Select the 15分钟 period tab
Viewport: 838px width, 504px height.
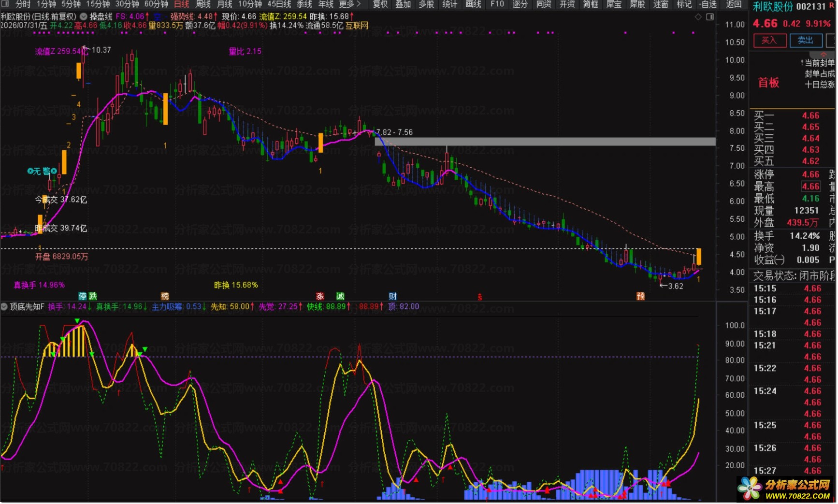point(98,4)
